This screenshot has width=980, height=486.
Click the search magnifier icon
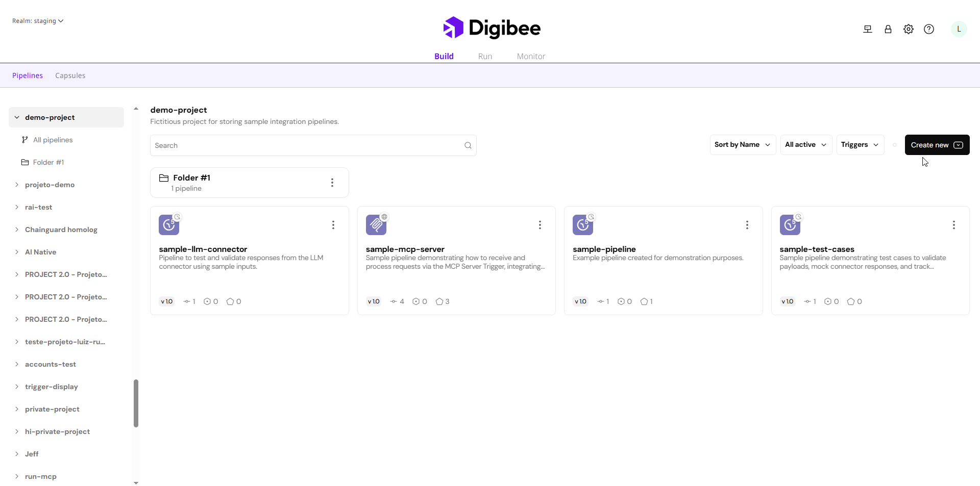pyautogui.click(x=468, y=145)
